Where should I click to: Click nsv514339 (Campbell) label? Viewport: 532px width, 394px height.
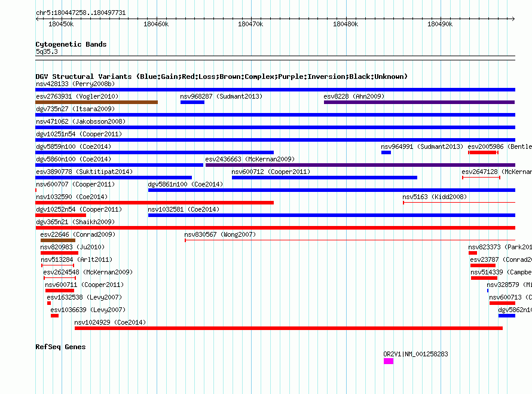point(501,272)
